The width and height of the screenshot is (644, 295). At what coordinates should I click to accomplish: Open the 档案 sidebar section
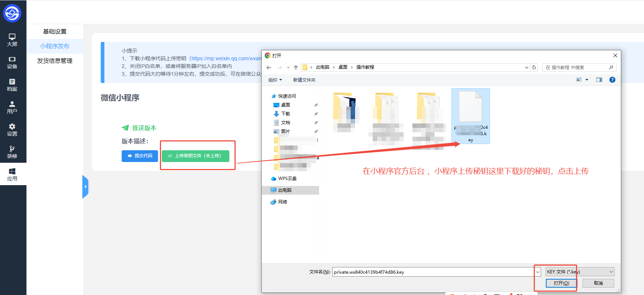[12, 85]
